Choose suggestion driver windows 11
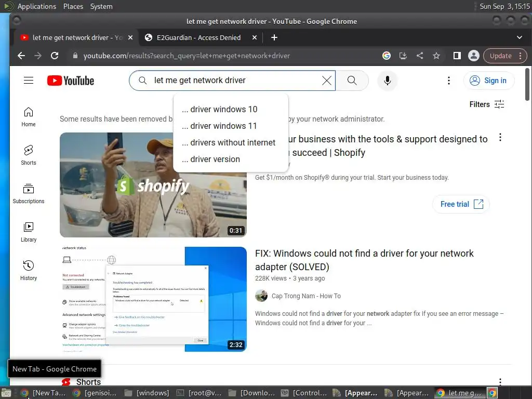Screen dimensions: 532x399 pos(231,126)
